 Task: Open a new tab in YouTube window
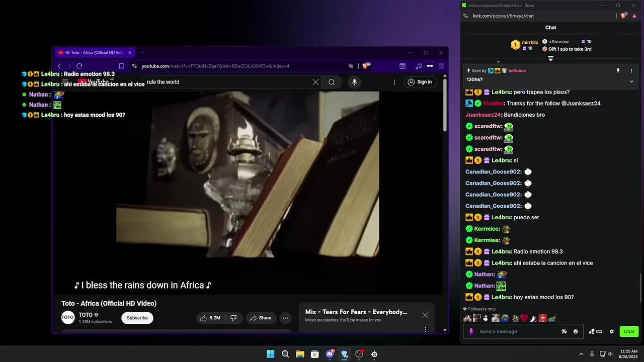pos(142,52)
